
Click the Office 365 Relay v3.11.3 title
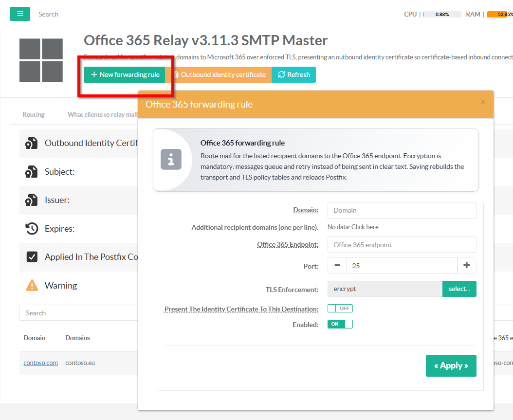coord(205,40)
